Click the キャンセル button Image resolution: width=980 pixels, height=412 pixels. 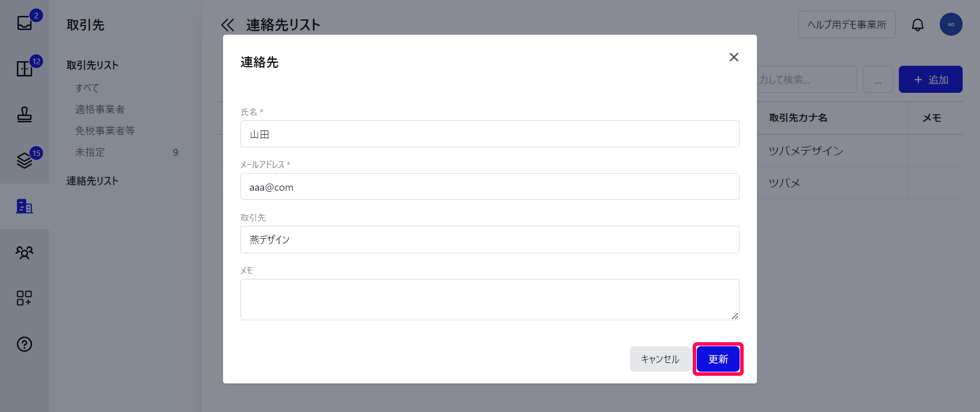point(660,359)
